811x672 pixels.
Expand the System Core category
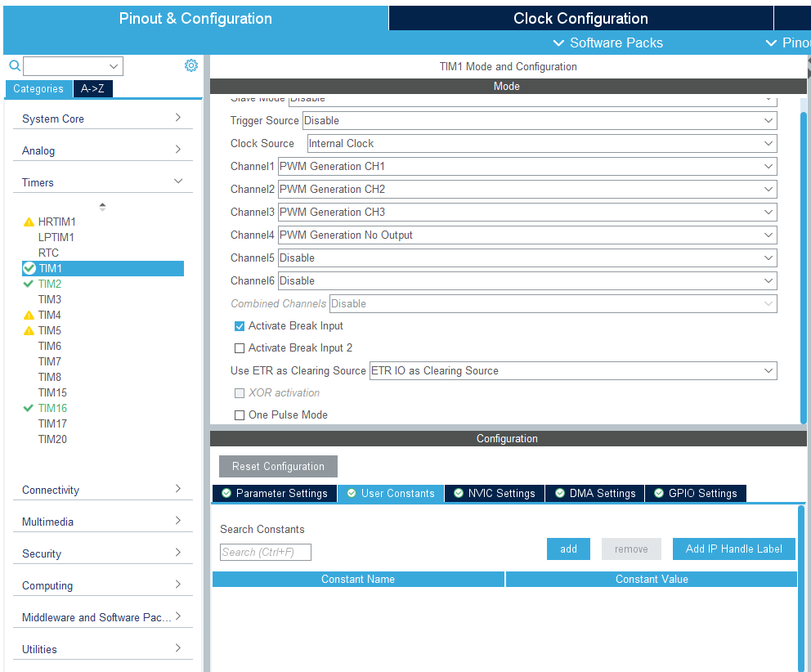(x=102, y=119)
